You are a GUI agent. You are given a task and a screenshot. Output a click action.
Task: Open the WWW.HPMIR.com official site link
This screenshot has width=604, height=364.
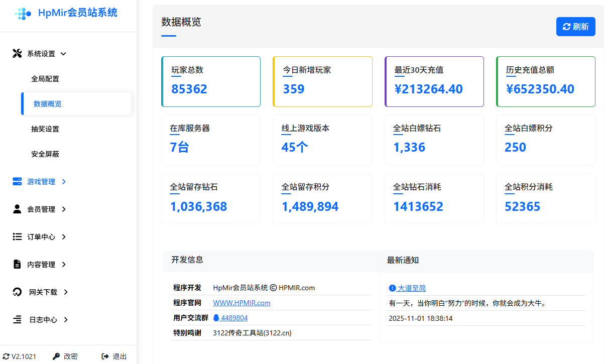coord(241,303)
